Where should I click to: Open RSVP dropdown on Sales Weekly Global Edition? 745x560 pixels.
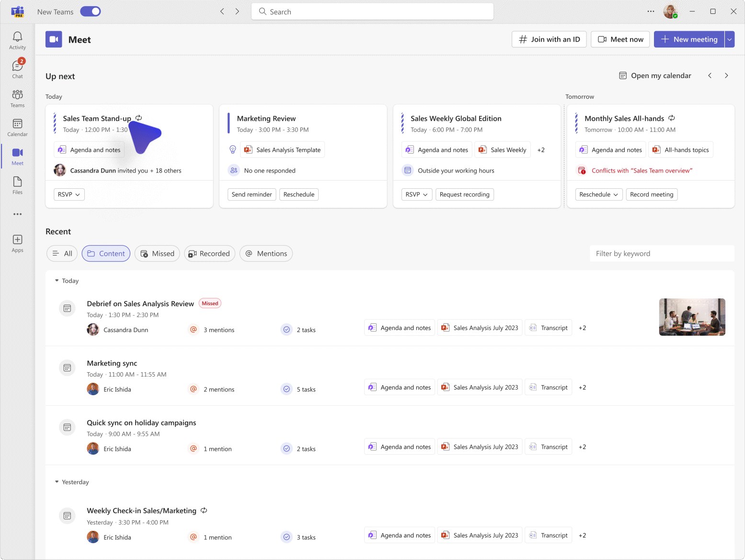click(x=417, y=194)
